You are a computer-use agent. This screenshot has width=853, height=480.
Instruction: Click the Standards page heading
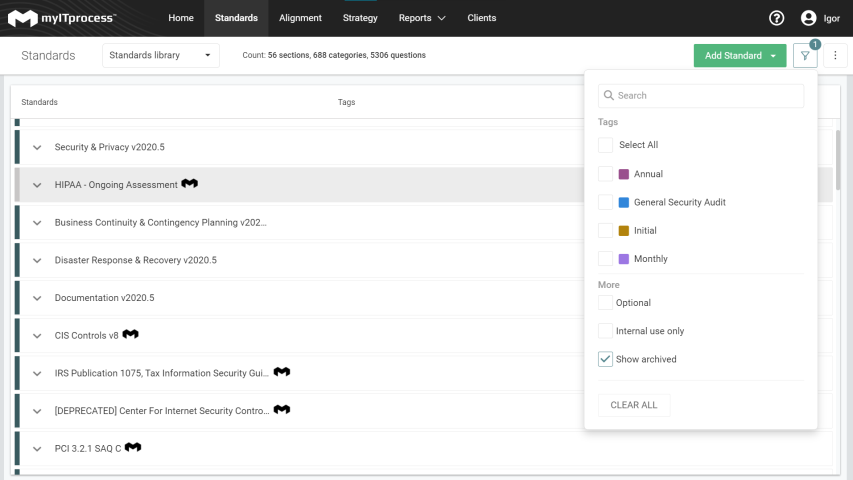tap(48, 56)
